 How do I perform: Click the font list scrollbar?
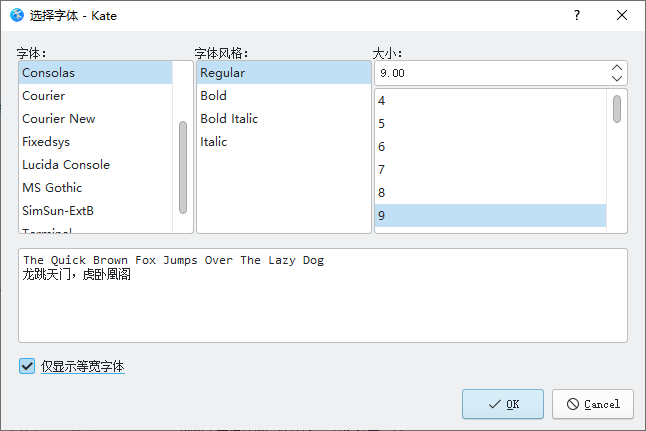tap(182, 165)
